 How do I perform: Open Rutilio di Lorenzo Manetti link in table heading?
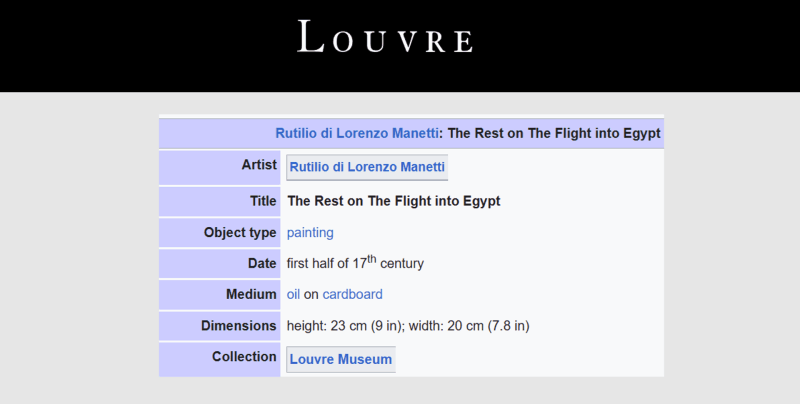click(x=357, y=133)
